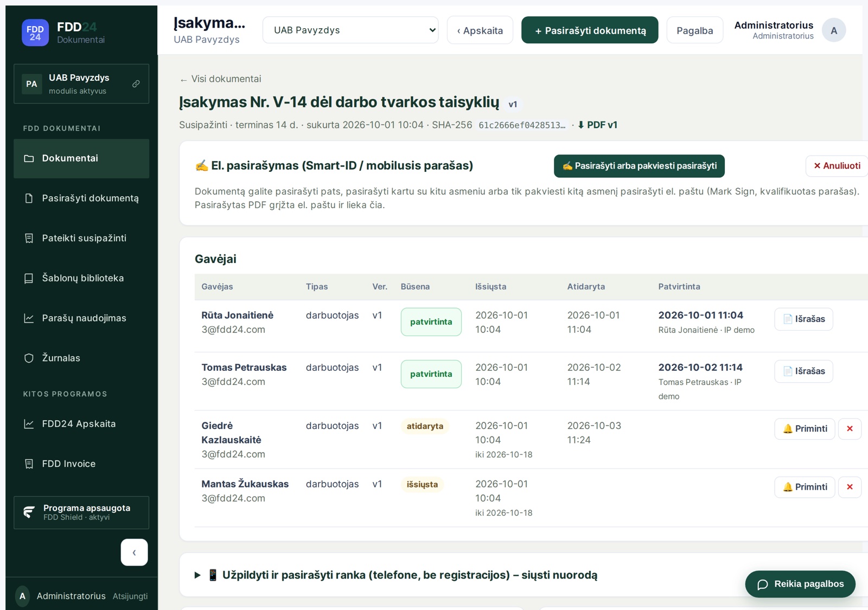Open Išrašas for Rūta Jonaitienė

(803, 319)
